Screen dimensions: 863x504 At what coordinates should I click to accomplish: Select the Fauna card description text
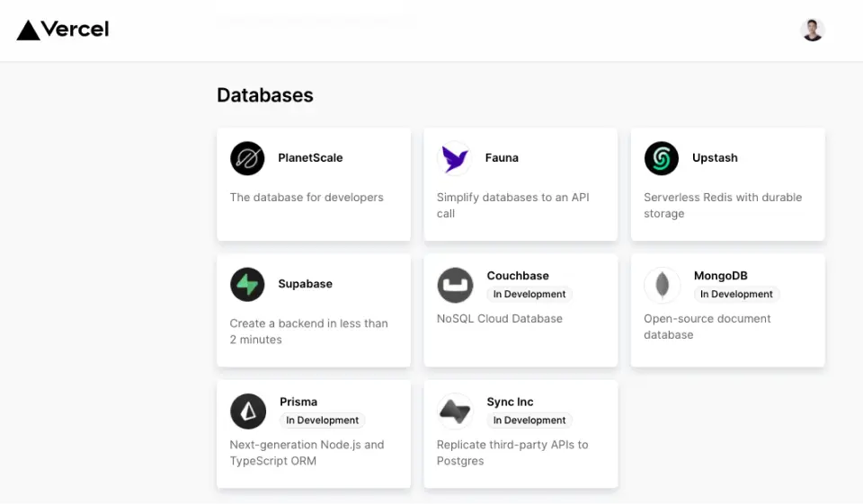pos(512,206)
